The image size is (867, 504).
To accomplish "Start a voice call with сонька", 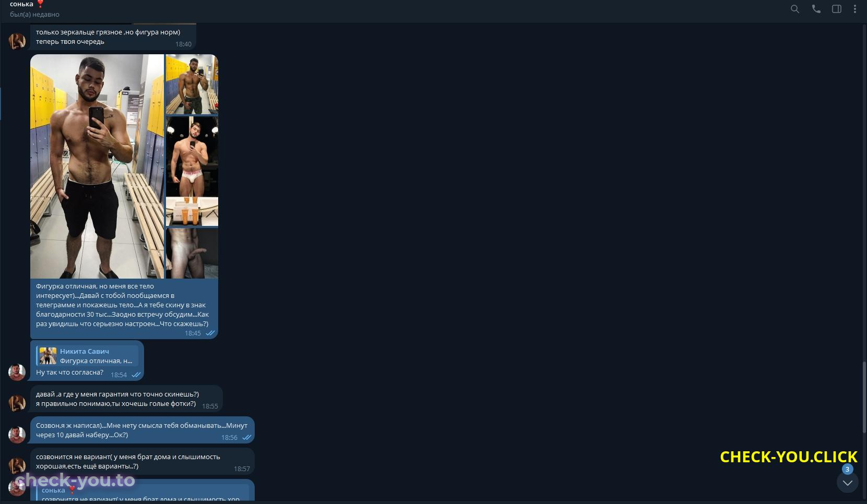I will 816,9.
